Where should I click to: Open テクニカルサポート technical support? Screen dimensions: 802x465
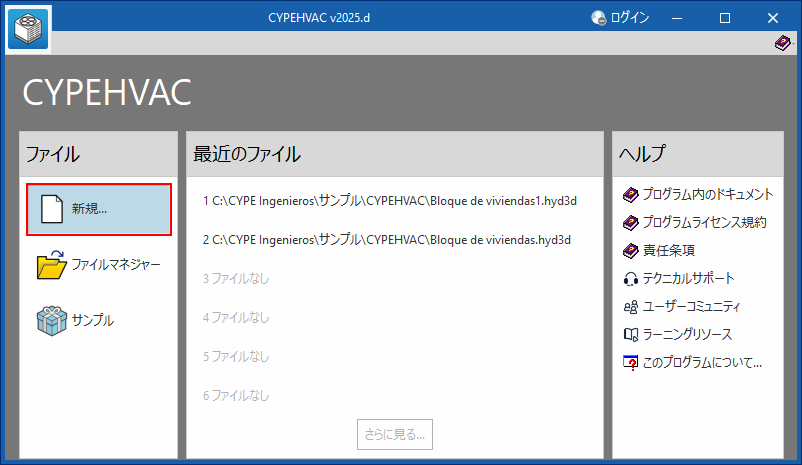[688, 278]
